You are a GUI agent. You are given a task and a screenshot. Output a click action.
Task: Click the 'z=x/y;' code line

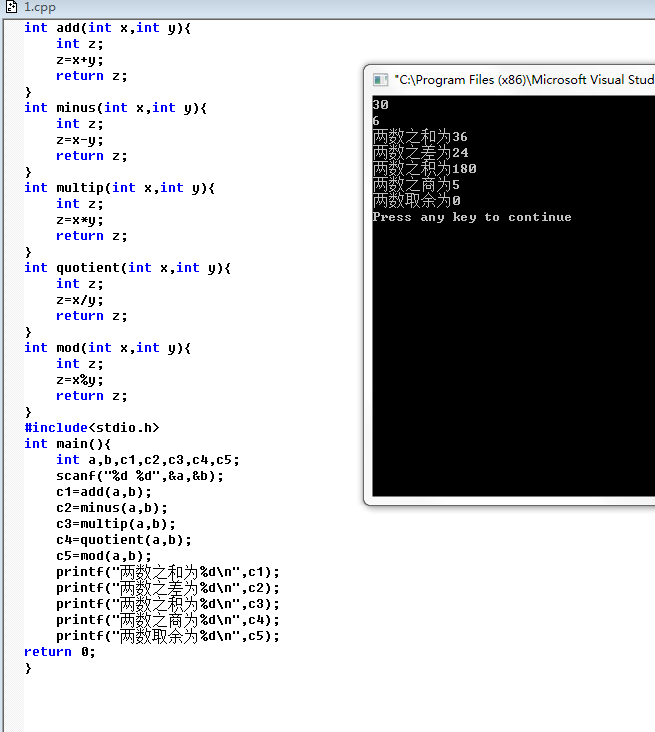pos(80,299)
